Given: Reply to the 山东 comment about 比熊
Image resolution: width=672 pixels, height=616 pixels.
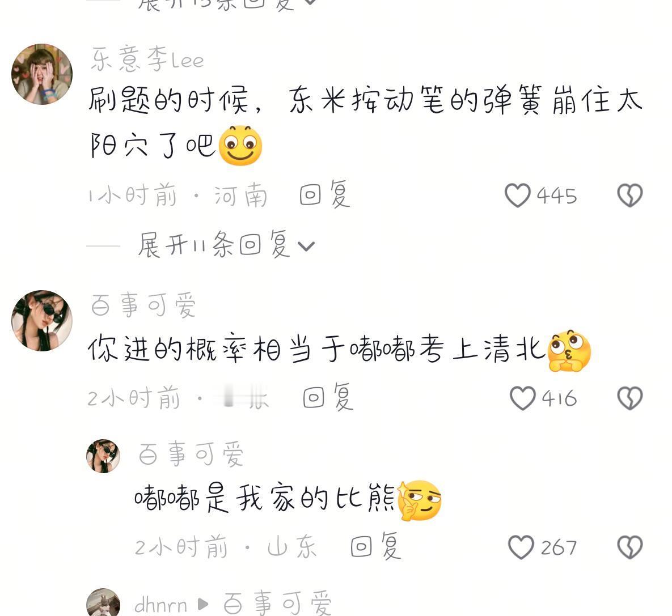Looking at the screenshot, I should pyautogui.click(x=376, y=546).
